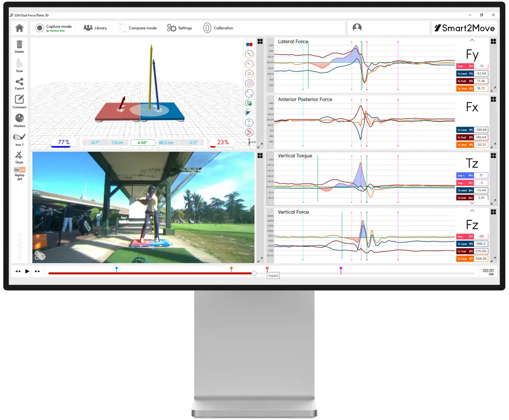Toggle the percentage display in 3D view
509x420 pixels.
tap(249, 132)
